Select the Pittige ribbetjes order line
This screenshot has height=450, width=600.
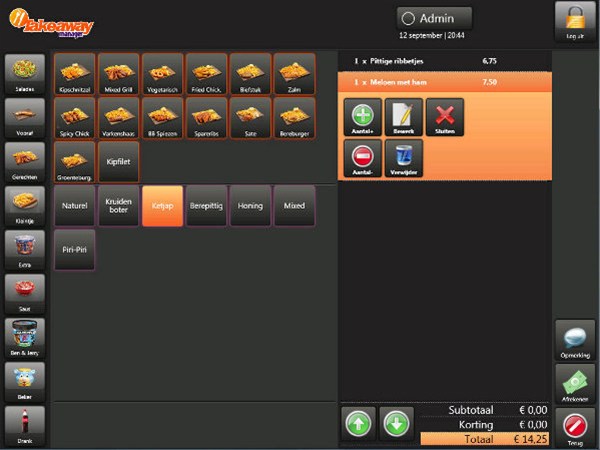(444, 61)
